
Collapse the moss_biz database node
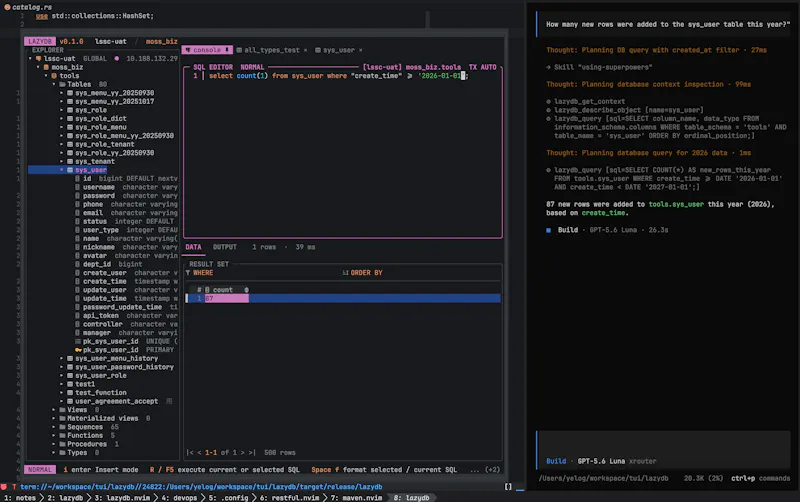(38, 67)
